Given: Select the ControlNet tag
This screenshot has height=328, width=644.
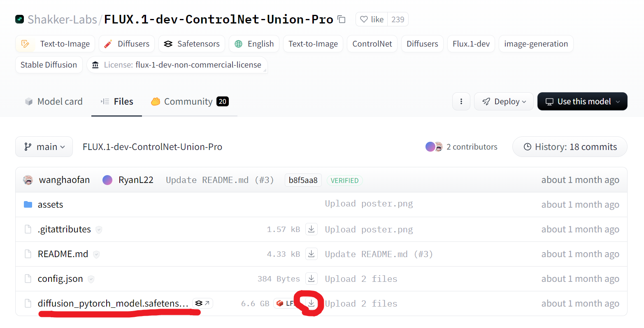Looking at the screenshot, I should click(372, 44).
